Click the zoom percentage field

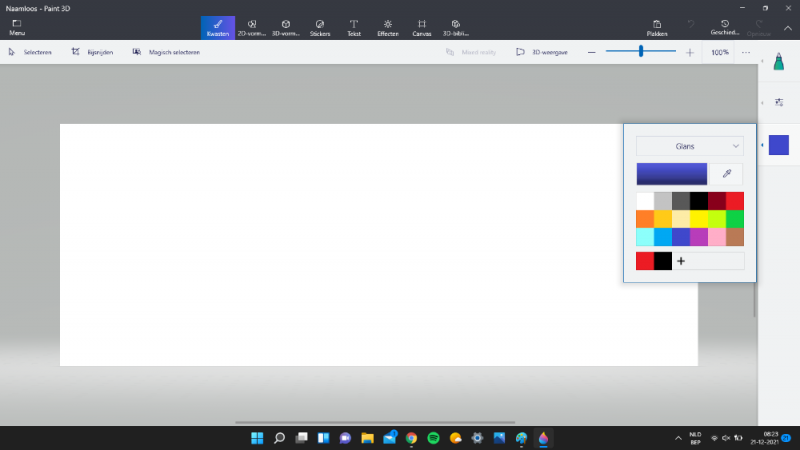pyautogui.click(x=720, y=52)
